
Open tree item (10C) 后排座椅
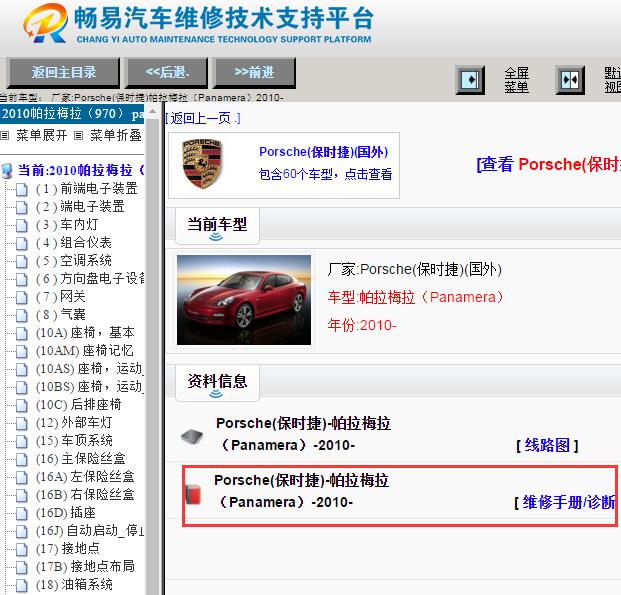[x=78, y=404]
